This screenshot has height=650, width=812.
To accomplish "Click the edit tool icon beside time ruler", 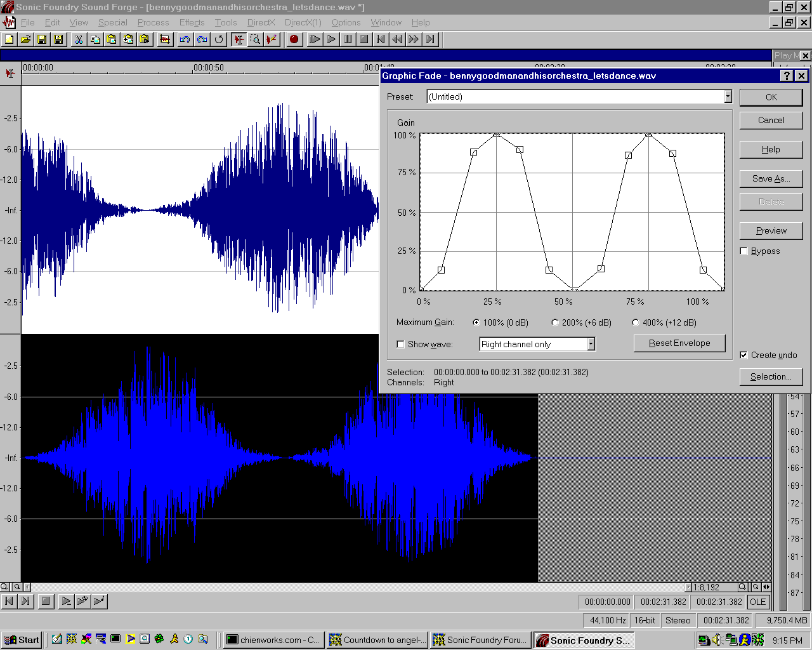I will coord(10,74).
